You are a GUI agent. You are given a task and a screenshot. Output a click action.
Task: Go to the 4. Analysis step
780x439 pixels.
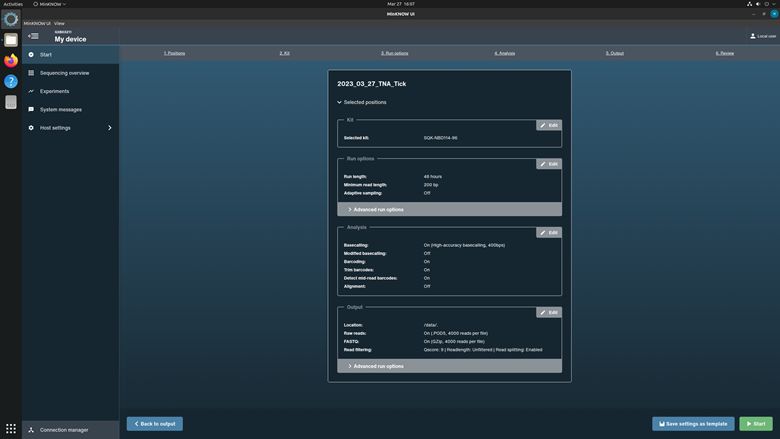(504, 53)
